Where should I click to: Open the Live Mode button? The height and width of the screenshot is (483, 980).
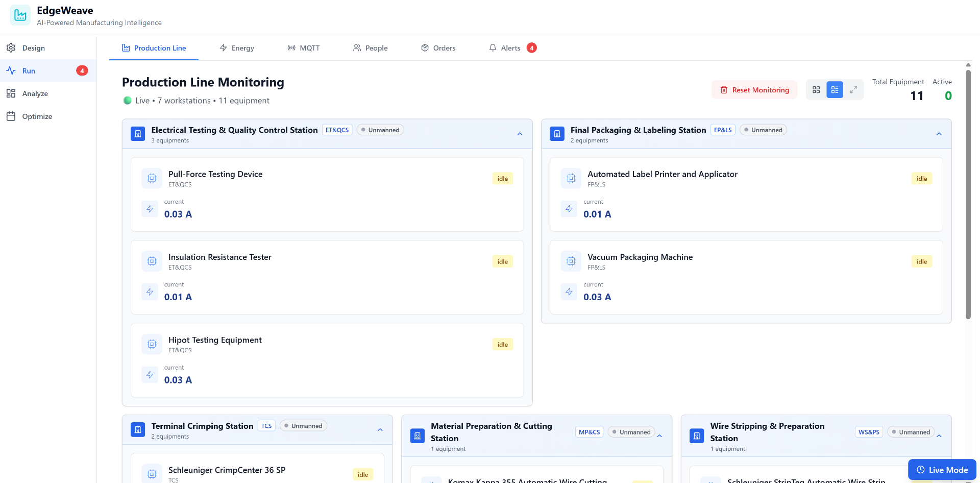point(942,470)
